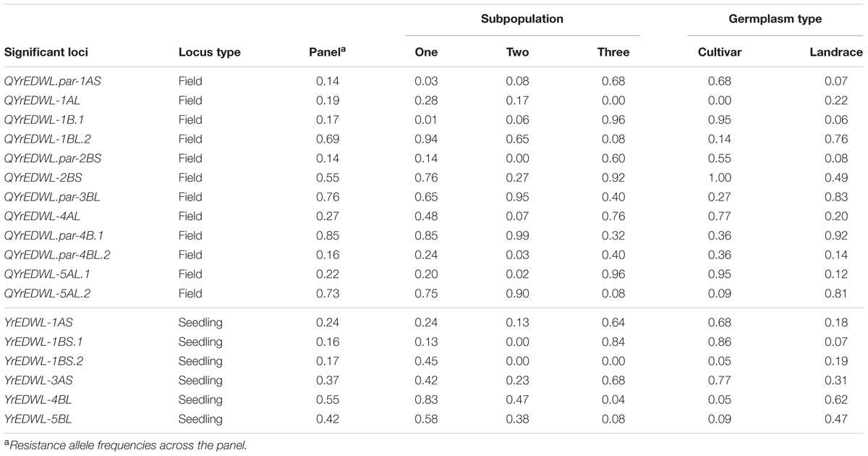The width and height of the screenshot is (868, 456).
Task: Select the Panel column header
Action: click(x=324, y=52)
